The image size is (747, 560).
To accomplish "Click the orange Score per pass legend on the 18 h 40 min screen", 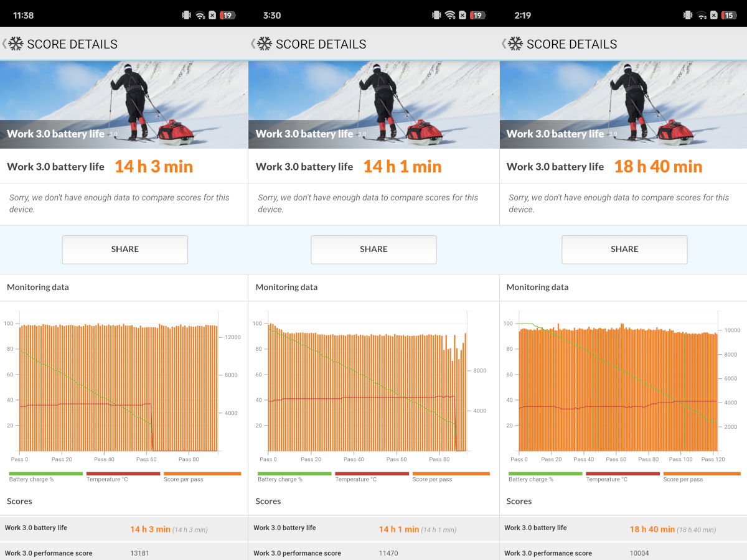I will 702,477.
